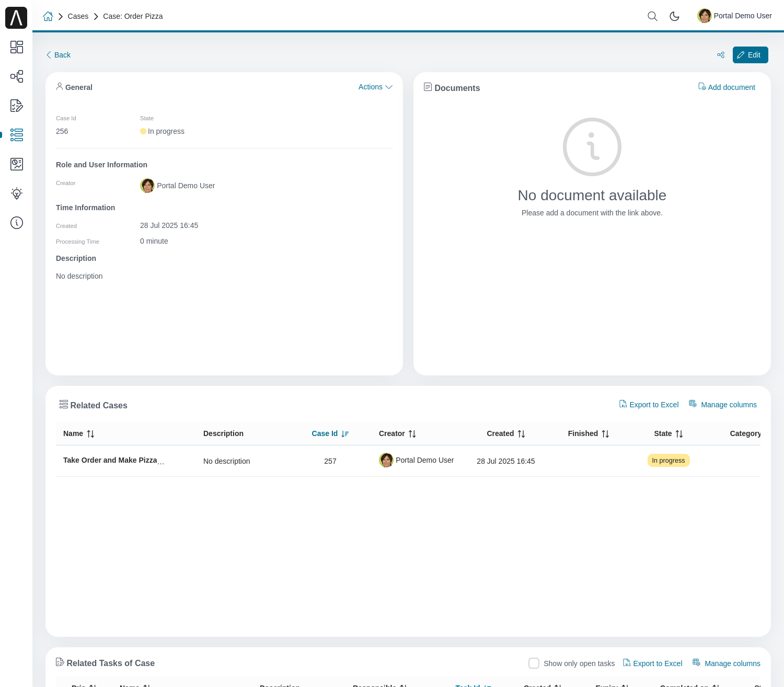Open Tasks list icon in sidebar
Image resolution: width=784 pixels, height=687 pixels.
(x=17, y=106)
